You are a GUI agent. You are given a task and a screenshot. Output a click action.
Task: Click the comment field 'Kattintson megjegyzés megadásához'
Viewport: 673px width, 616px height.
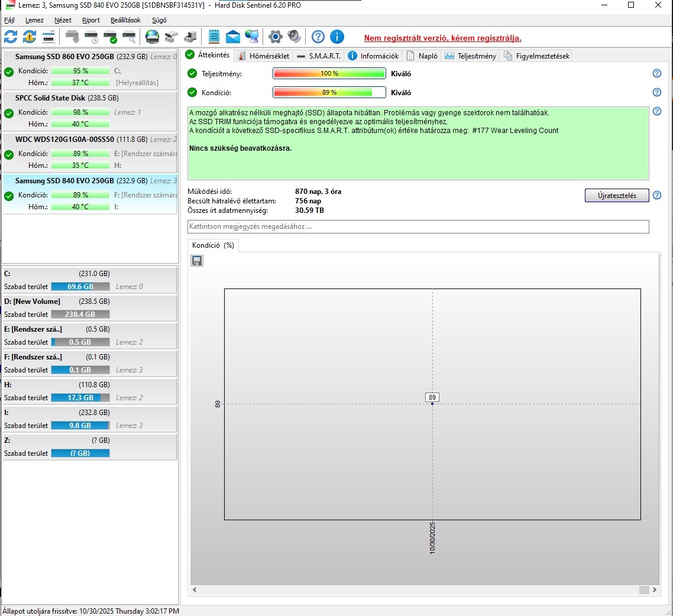418,226
